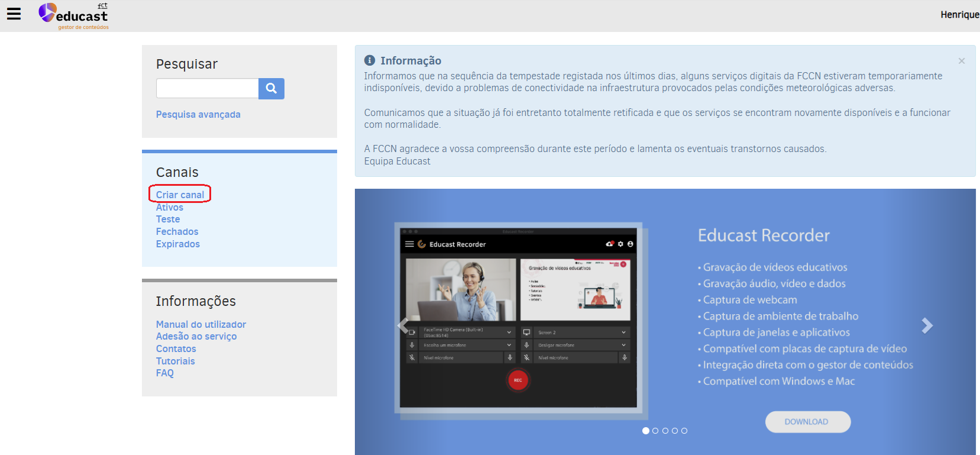Image resolution: width=980 pixels, height=455 pixels.
Task: Open Henrique user menu
Action: coord(959,15)
